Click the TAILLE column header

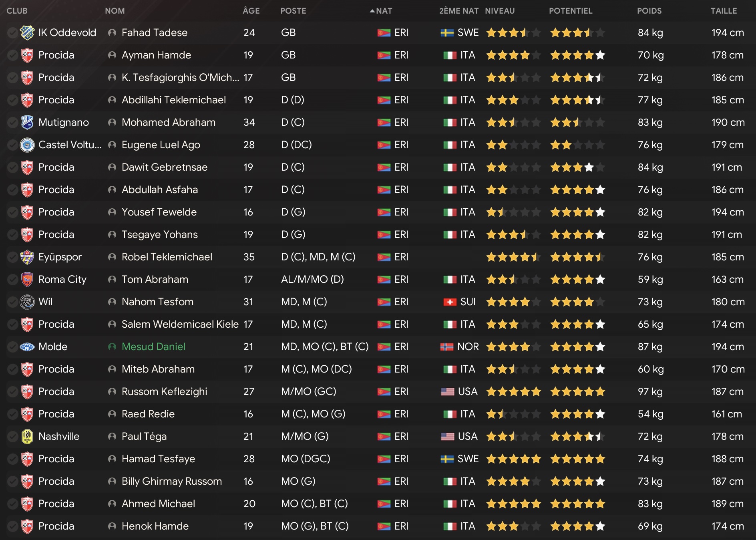click(x=724, y=11)
